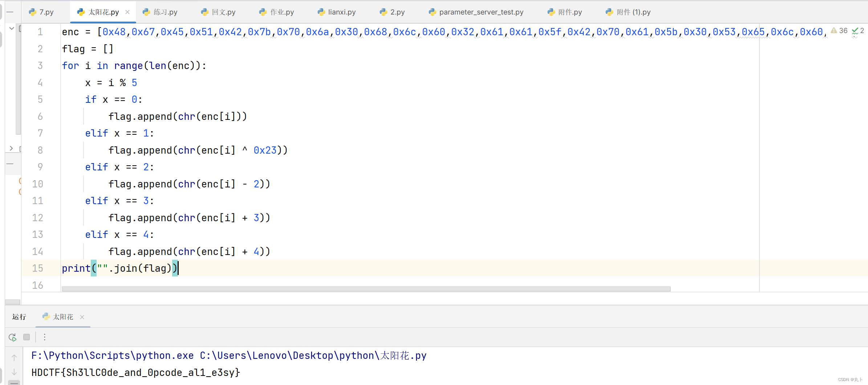868x385 pixels.
Task: Click the up arrow in run output gutter
Action: click(14, 357)
